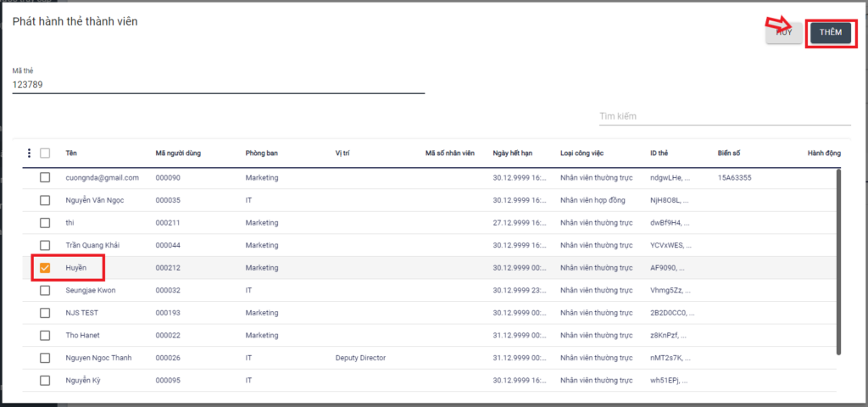
Task: Uncheck the checkbox for Huyền
Action: coord(45,268)
